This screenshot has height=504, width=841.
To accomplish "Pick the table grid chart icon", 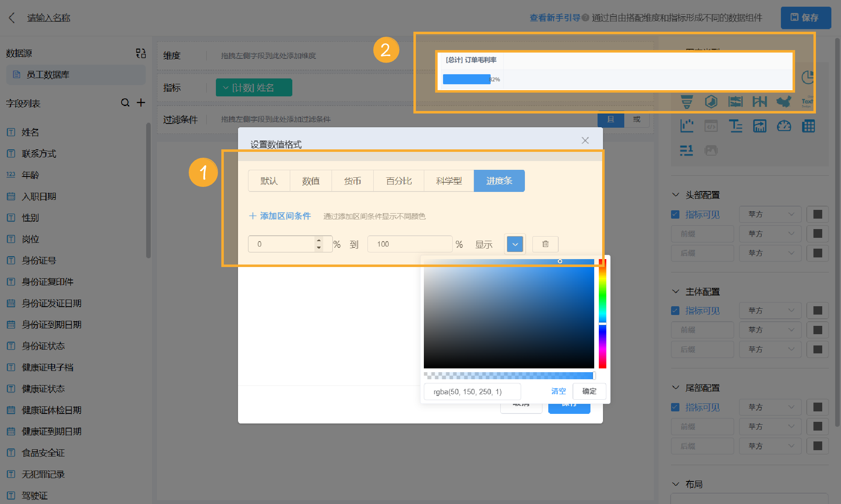I will coord(808,126).
